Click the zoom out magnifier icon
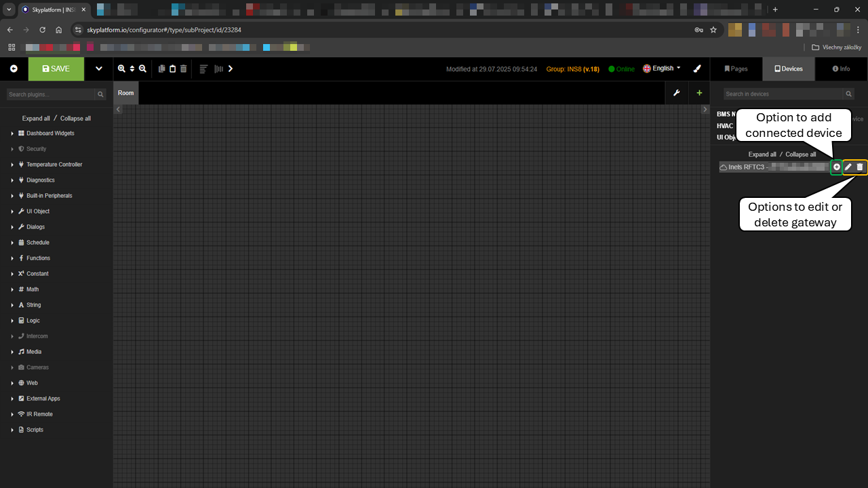868x488 pixels. (142, 68)
